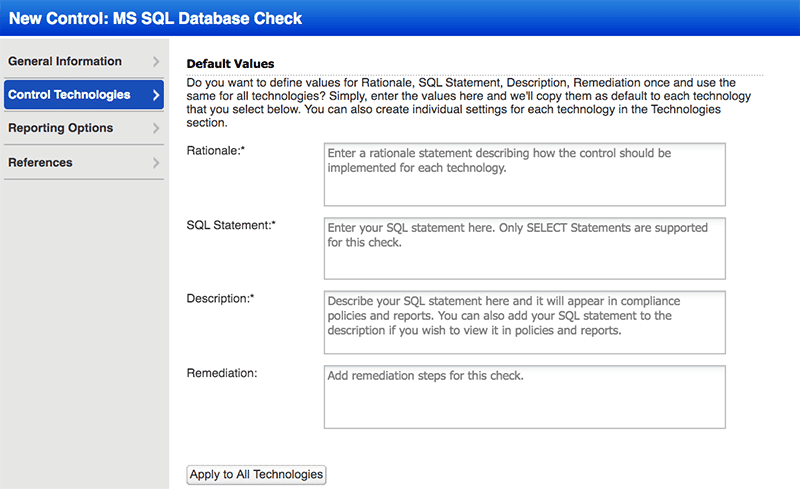Click chevron arrow beside Control Technologies
This screenshot has width=800, height=489.
pos(156,95)
